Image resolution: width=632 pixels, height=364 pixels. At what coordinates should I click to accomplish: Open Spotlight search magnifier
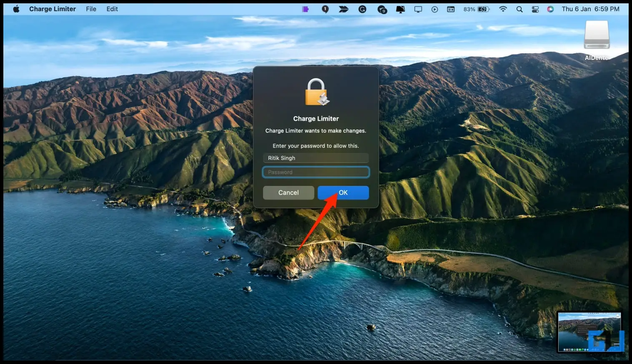pos(519,9)
